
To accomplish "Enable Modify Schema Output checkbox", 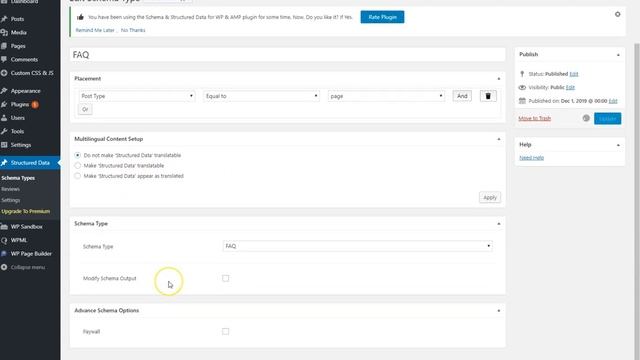I will (225, 278).
